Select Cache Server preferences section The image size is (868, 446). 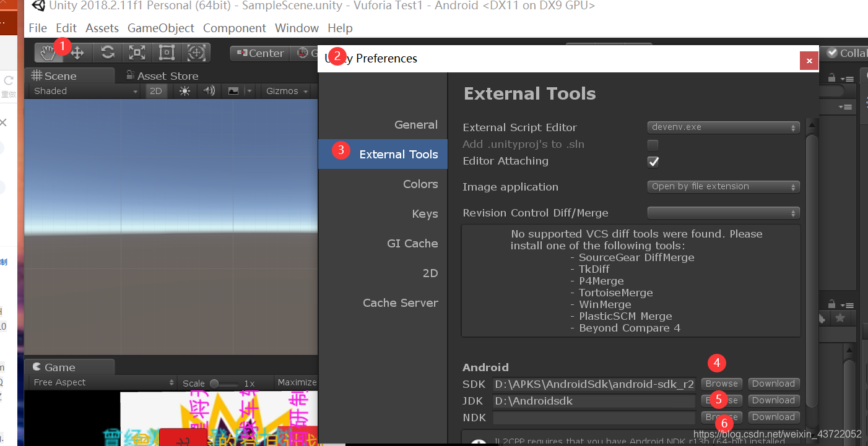[383, 303]
